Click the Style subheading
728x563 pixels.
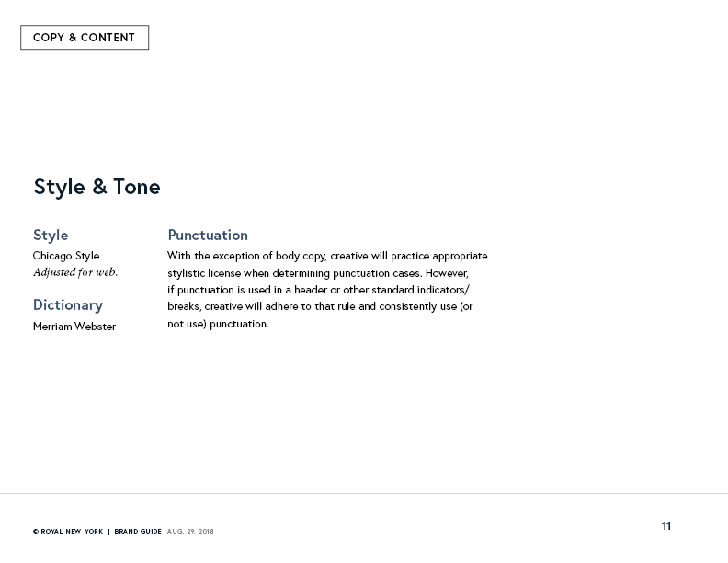click(51, 236)
